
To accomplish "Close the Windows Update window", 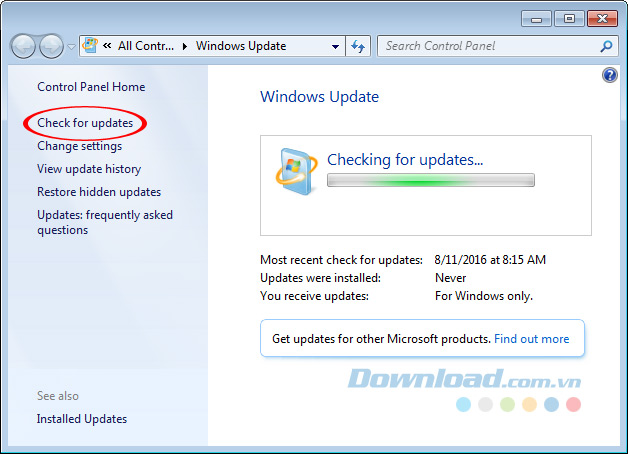I will (602, 19).
